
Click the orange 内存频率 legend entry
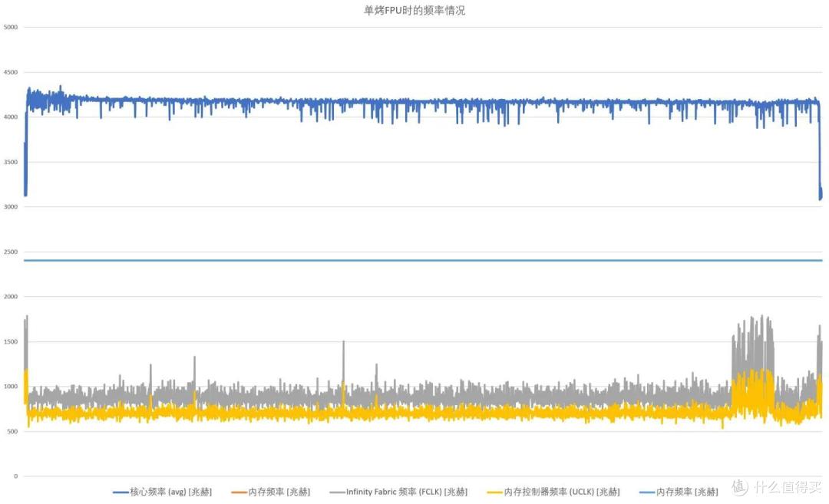pyautogui.click(x=271, y=492)
